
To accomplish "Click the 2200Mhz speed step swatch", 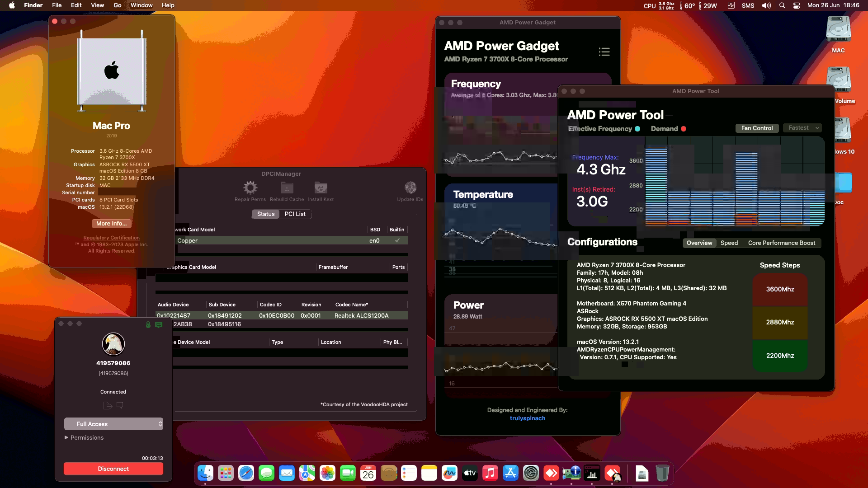I will pos(780,356).
